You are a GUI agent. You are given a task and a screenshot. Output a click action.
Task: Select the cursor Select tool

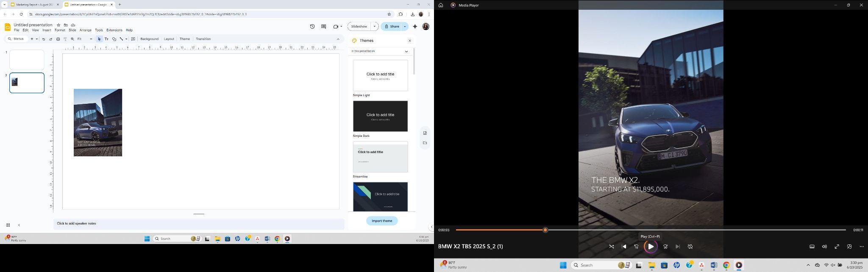(x=99, y=39)
